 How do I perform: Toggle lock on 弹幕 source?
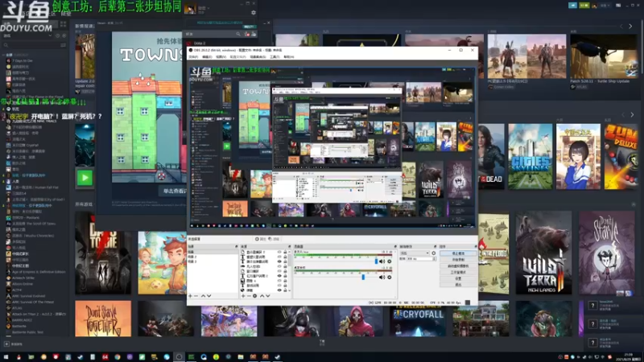(285, 290)
